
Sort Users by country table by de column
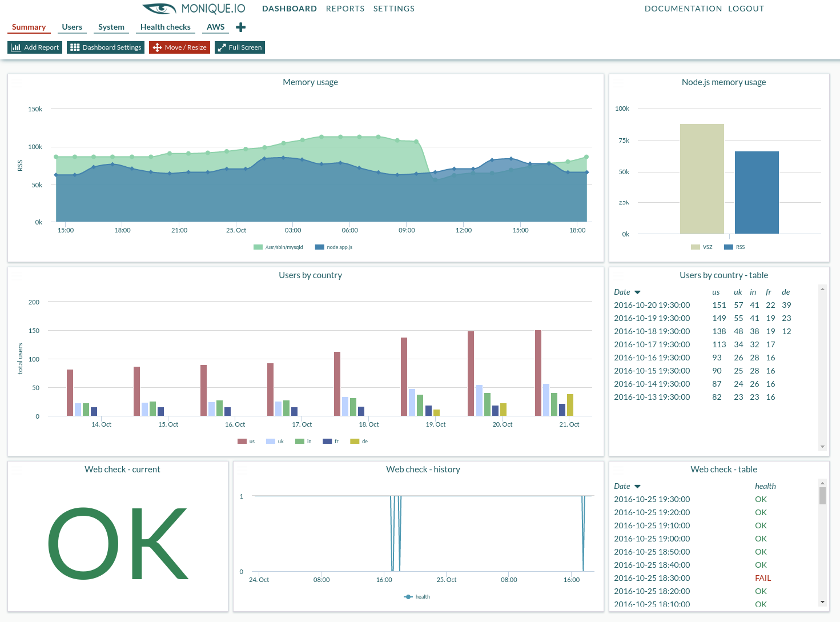(786, 292)
